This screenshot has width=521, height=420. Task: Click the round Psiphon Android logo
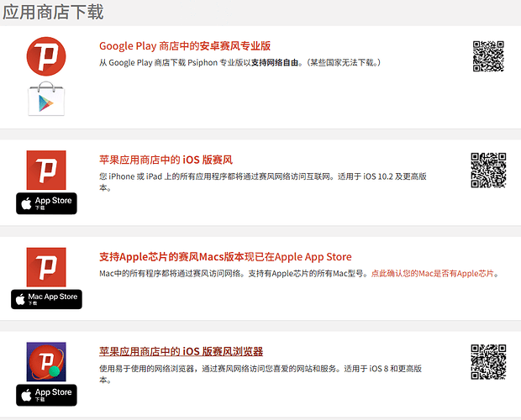[x=46, y=56]
